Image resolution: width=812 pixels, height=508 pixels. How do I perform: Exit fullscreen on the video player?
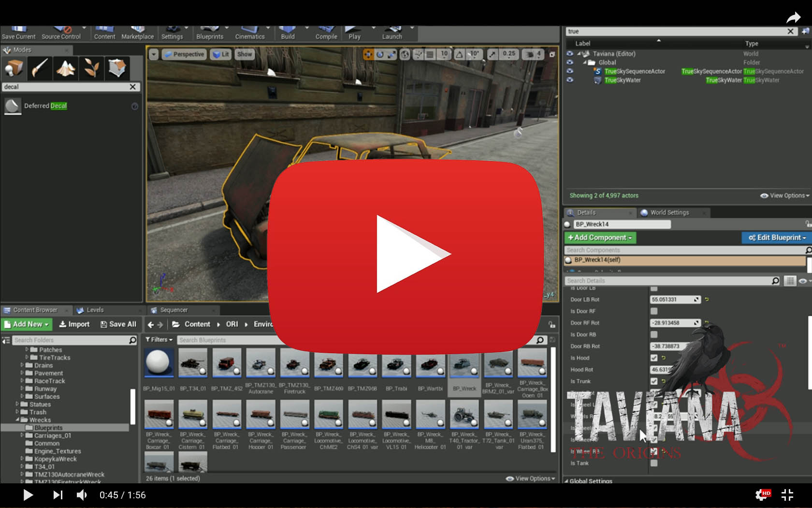787,495
